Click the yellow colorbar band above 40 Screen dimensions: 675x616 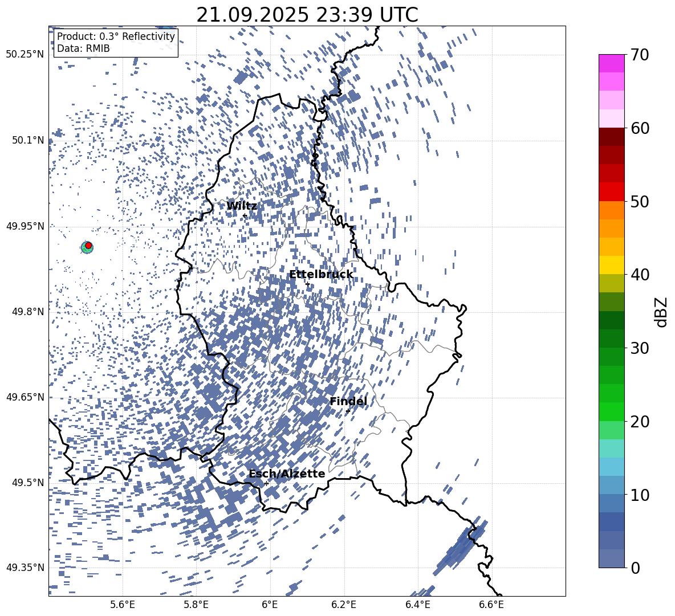612,265
